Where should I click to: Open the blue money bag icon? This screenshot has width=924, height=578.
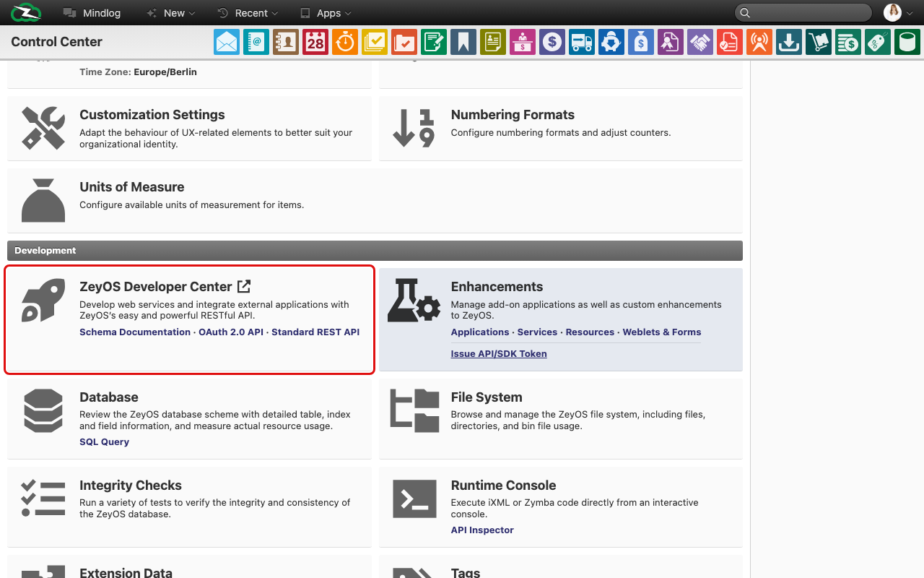coord(641,42)
